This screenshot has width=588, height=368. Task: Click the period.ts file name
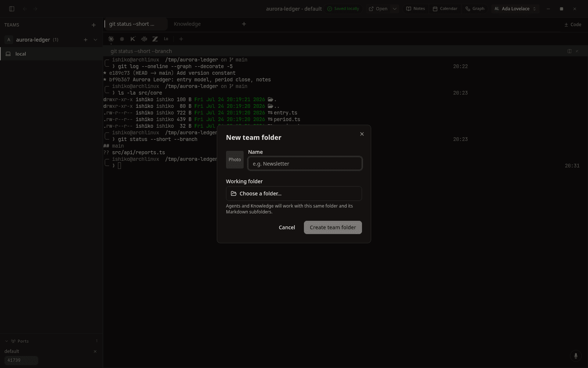(287, 120)
